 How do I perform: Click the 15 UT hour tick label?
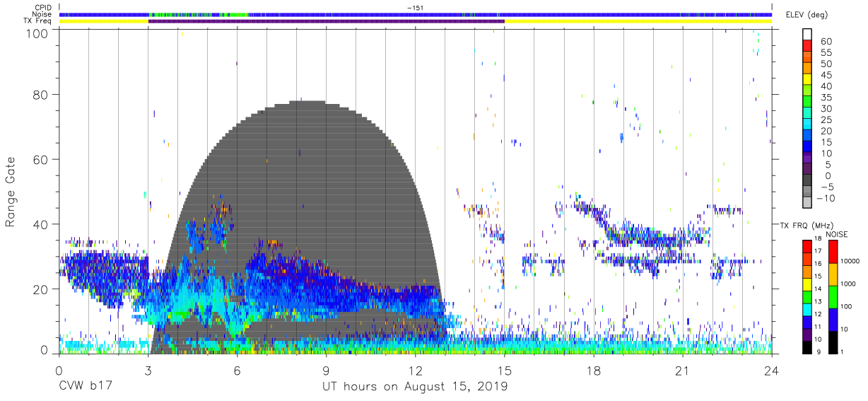tap(505, 371)
